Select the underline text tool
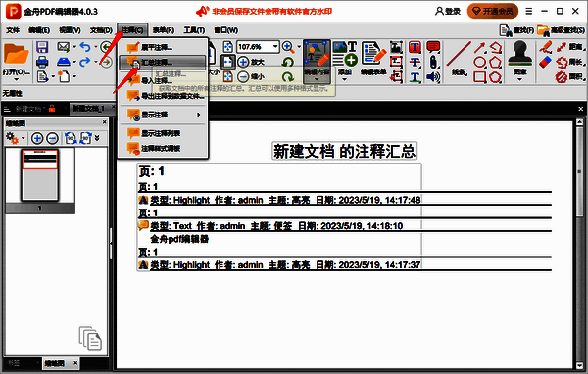The height and width of the screenshot is (374, 588). [415, 77]
